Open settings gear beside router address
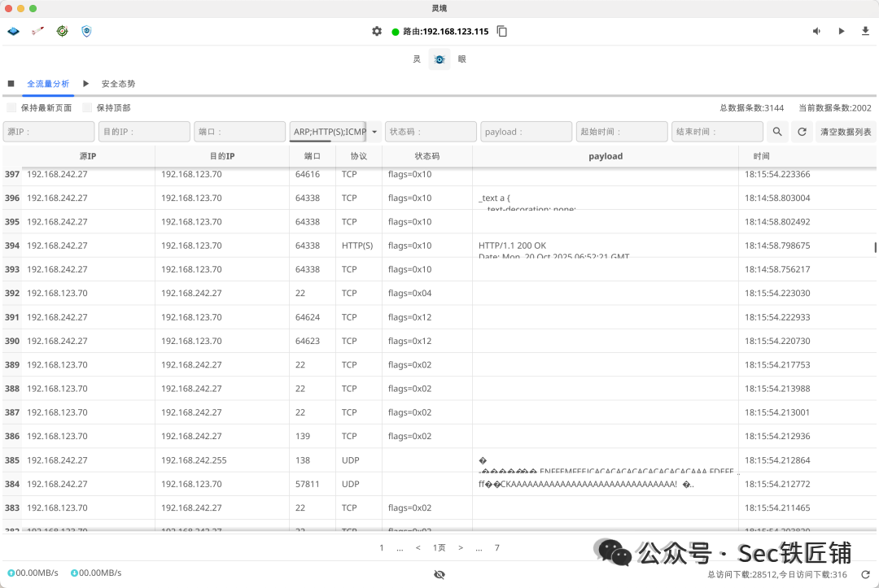The image size is (879, 588). pyautogui.click(x=377, y=32)
